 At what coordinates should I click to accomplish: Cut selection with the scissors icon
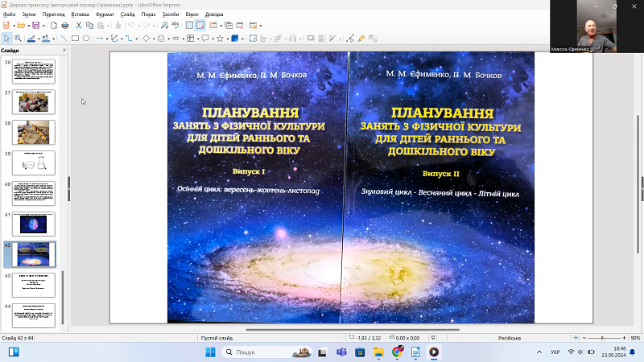tap(79, 26)
